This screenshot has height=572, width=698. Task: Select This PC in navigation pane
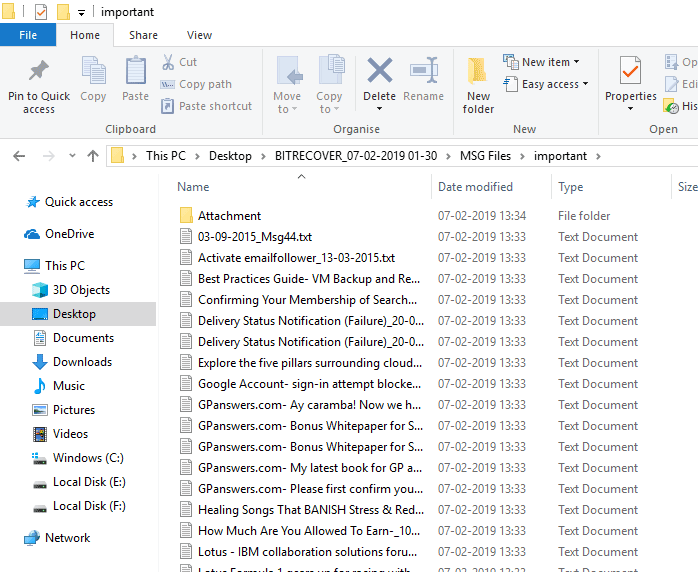click(x=65, y=266)
